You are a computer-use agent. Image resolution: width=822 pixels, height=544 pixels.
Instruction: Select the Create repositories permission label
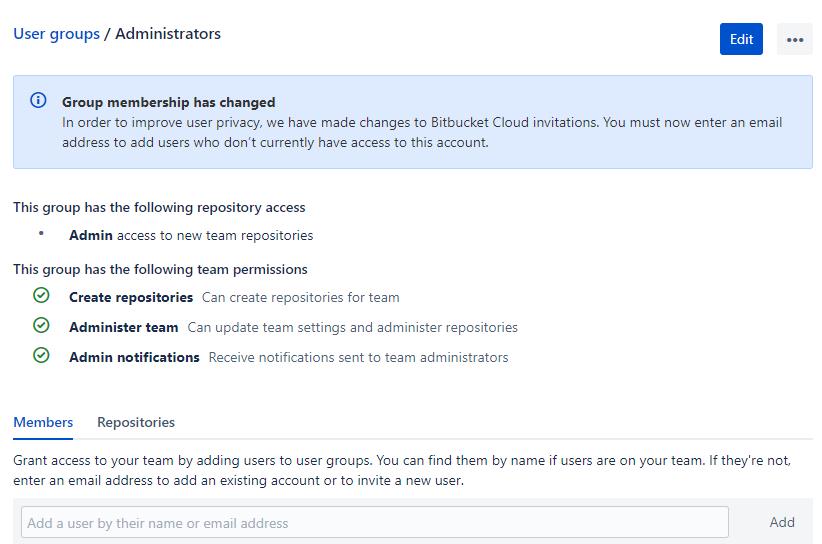point(131,297)
